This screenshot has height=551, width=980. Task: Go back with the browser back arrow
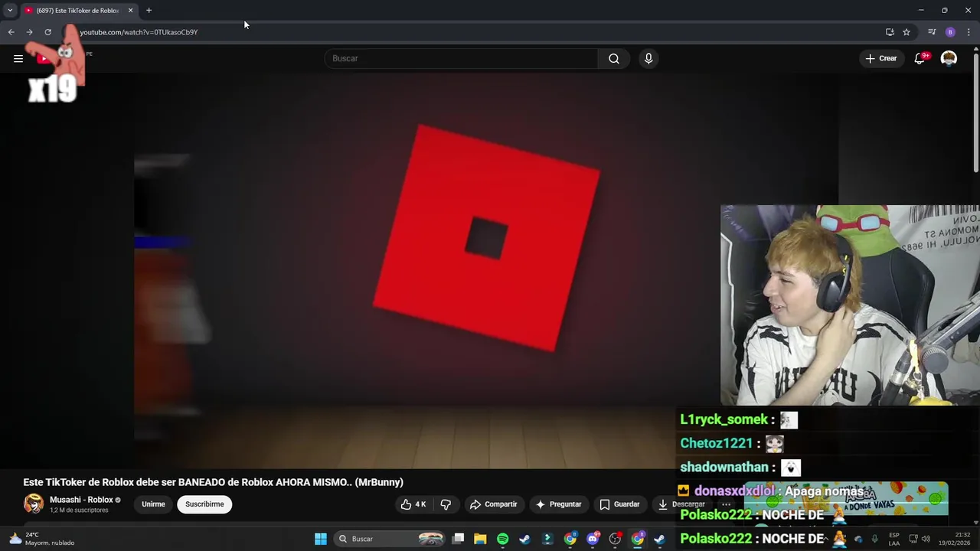[x=11, y=32]
